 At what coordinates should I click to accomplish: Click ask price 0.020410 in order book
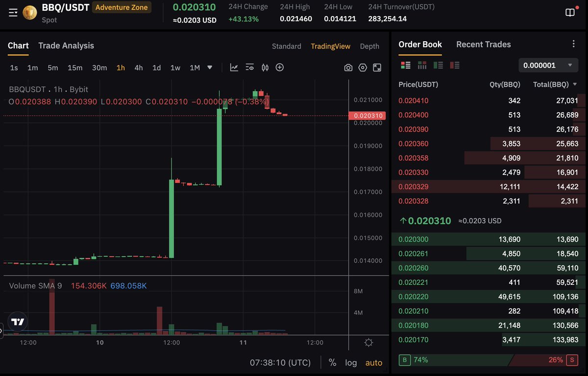click(413, 100)
